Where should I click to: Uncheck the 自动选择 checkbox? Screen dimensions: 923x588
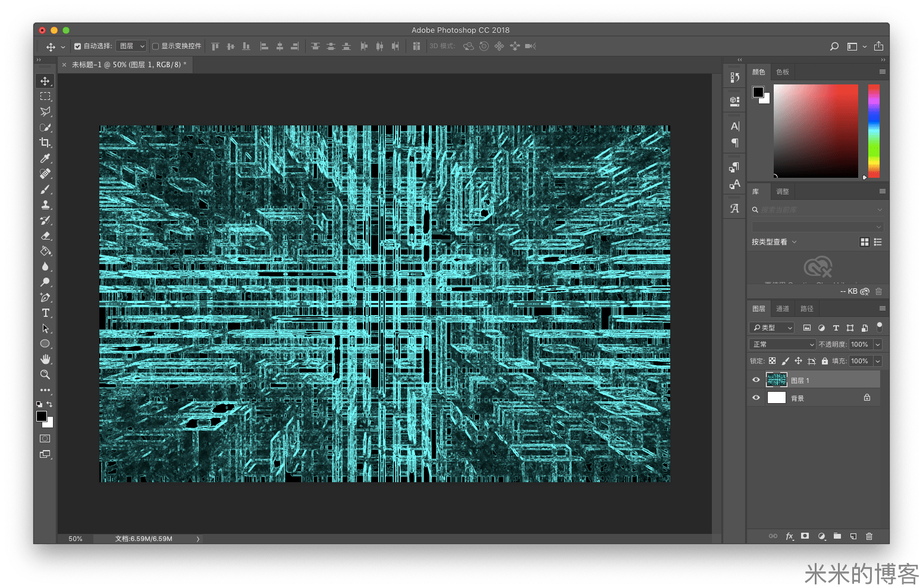point(78,46)
